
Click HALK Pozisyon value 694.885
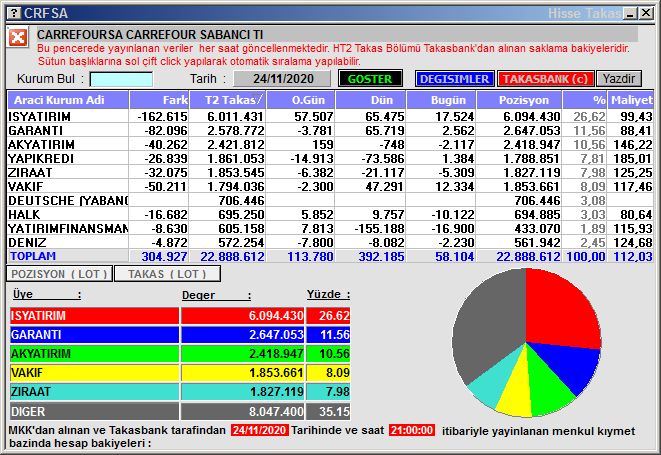coord(537,214)
